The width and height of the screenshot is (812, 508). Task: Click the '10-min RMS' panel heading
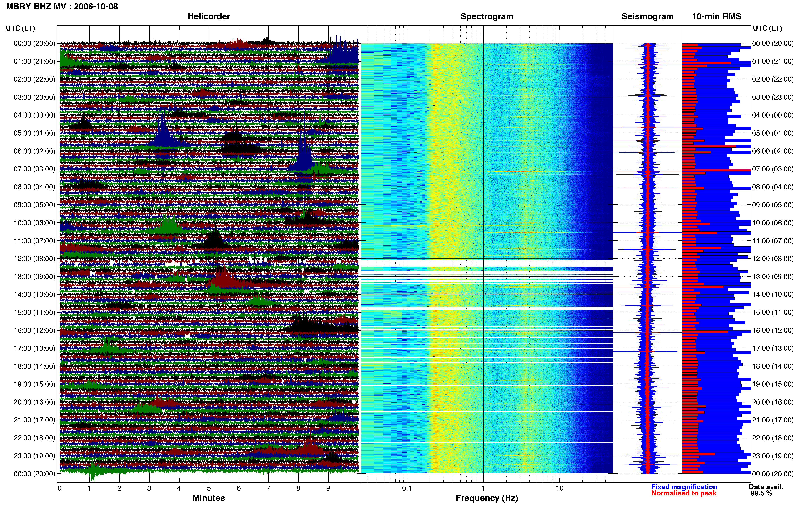(x=717, y=16)
